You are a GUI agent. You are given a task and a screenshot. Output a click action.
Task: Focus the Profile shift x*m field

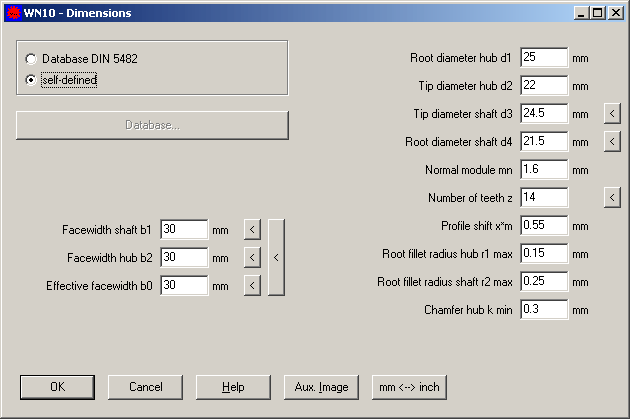point(543,226)
